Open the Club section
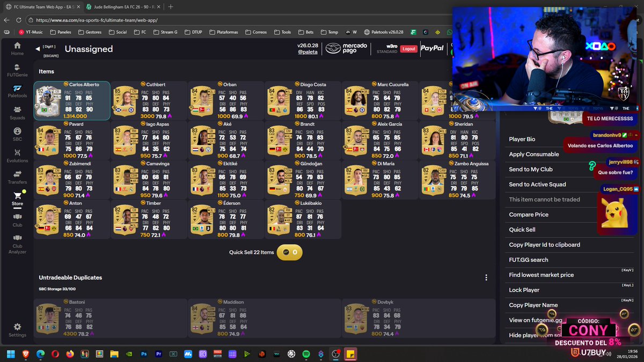Viewport: 644px width, 362px height. [17, 220]
